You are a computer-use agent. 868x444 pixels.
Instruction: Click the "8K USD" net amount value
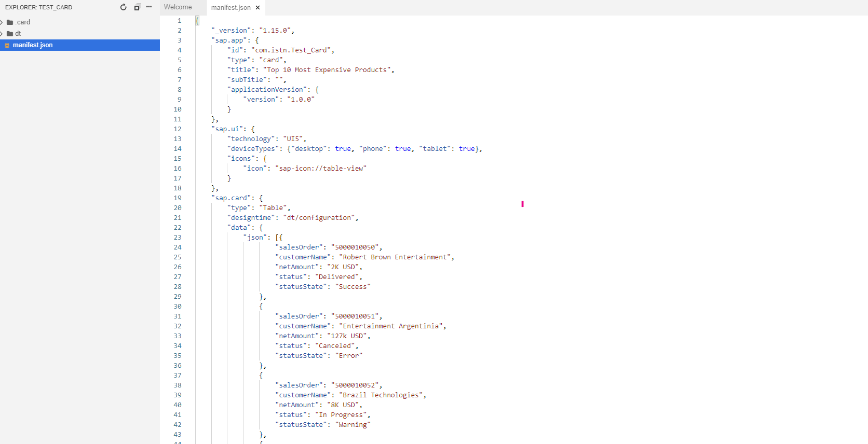(343, 405)
